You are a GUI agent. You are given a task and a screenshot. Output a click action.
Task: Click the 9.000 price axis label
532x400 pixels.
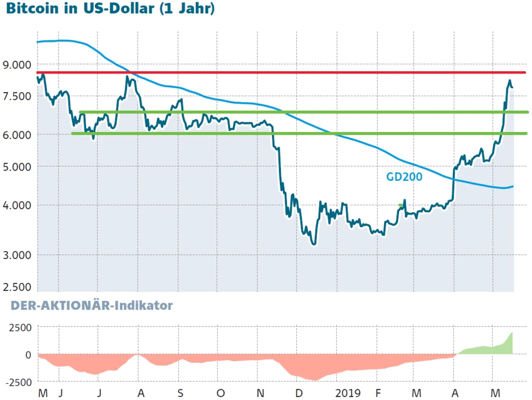point(18,65)
